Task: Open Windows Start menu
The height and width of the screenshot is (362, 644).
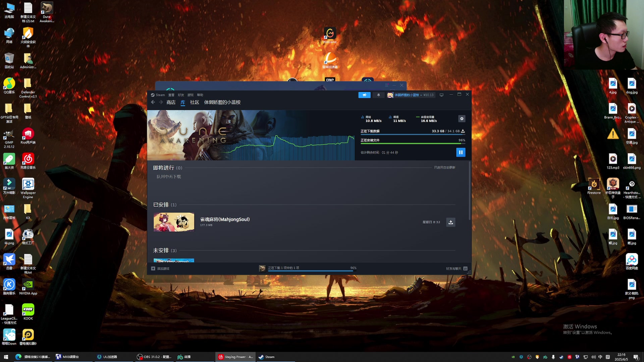Action: click(x=6, y=357)
